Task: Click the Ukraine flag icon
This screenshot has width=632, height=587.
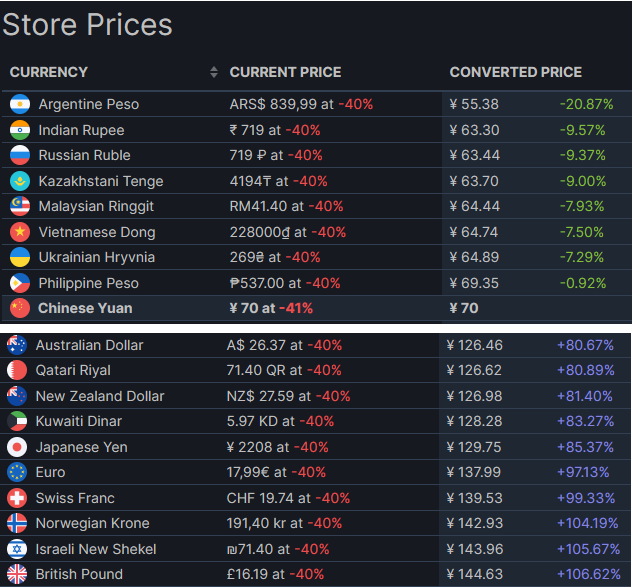Action: 20,257
